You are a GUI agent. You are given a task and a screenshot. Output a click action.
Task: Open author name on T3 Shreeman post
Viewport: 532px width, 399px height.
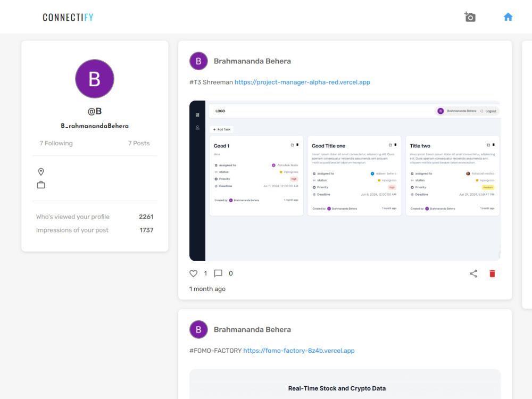coord(252,61)
